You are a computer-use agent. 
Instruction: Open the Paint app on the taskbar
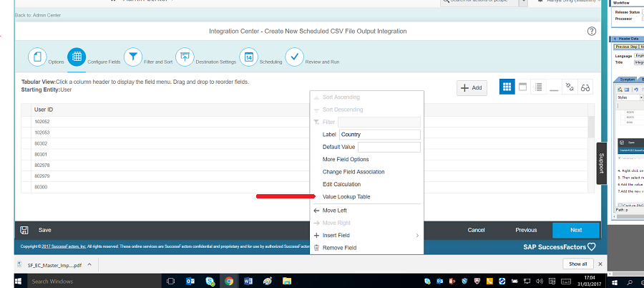[x=268, y=282]
